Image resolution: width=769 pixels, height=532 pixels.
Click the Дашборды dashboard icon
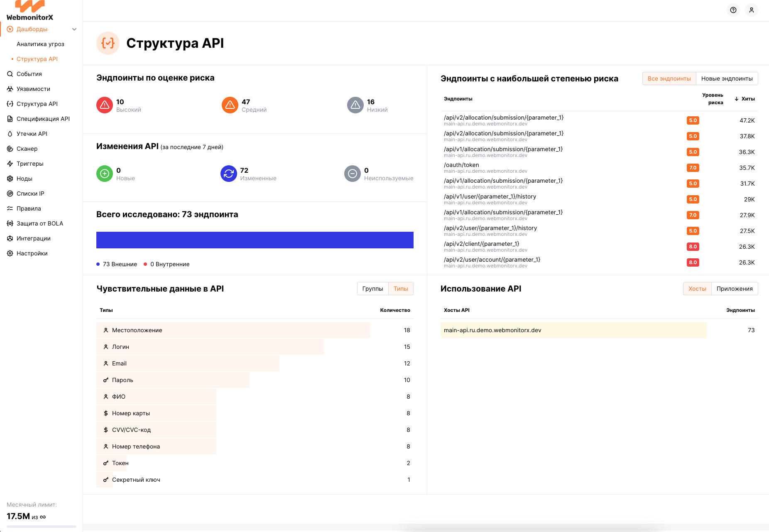click(x=10, y=29)
